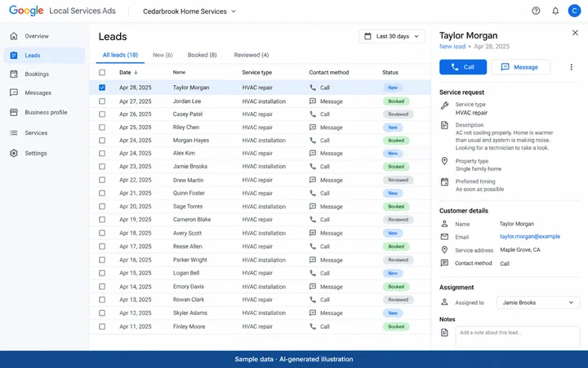Open the Cedarbrook Home Services account dropdown
Screen dimensions: 588x368
[x=189, y=11]
